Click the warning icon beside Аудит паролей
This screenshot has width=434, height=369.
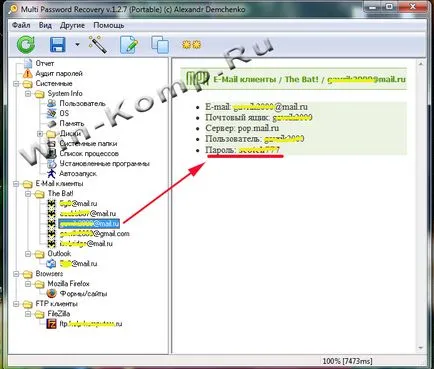pyautogui.click(x=27, y=73)
